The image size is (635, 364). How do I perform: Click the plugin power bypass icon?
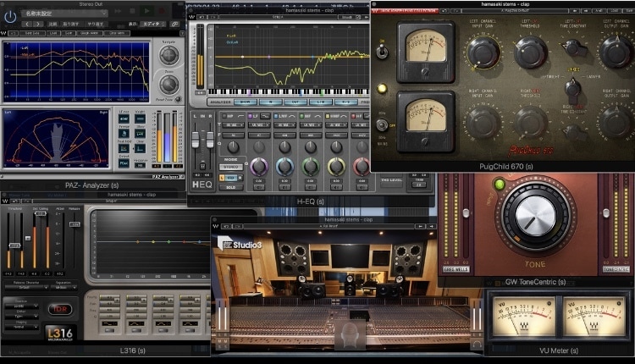tap(10, 16)
